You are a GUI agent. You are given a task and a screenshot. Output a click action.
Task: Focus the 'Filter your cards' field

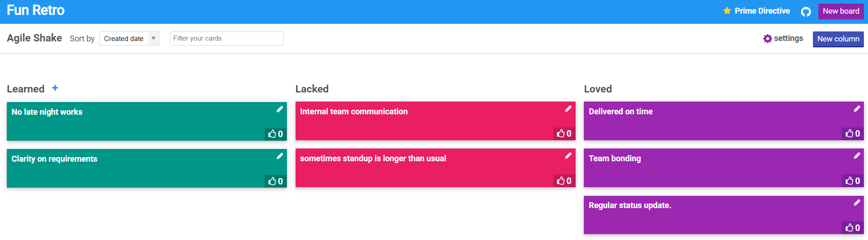[226, 38]
